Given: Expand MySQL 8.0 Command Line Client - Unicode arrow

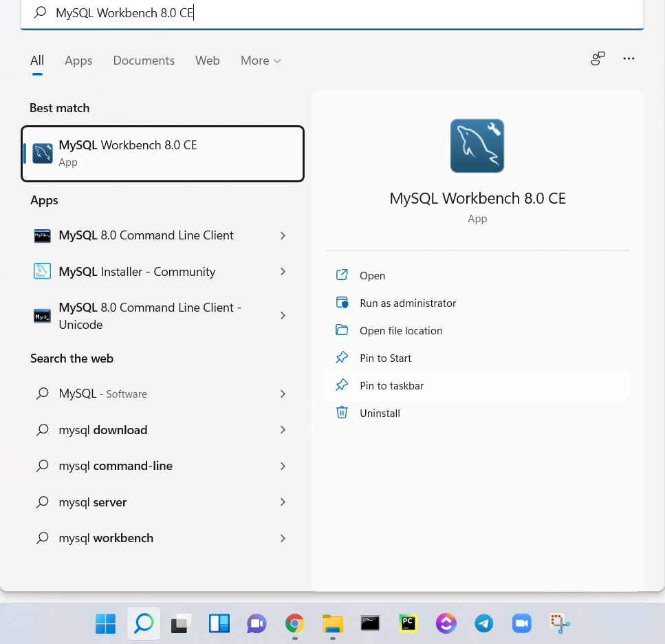Looking at the screenshot, I should [283, 316].
